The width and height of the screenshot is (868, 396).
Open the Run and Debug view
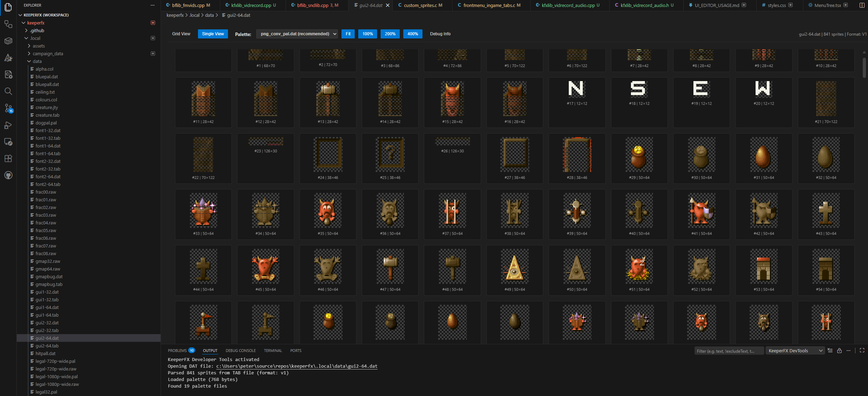coord(8,125)
